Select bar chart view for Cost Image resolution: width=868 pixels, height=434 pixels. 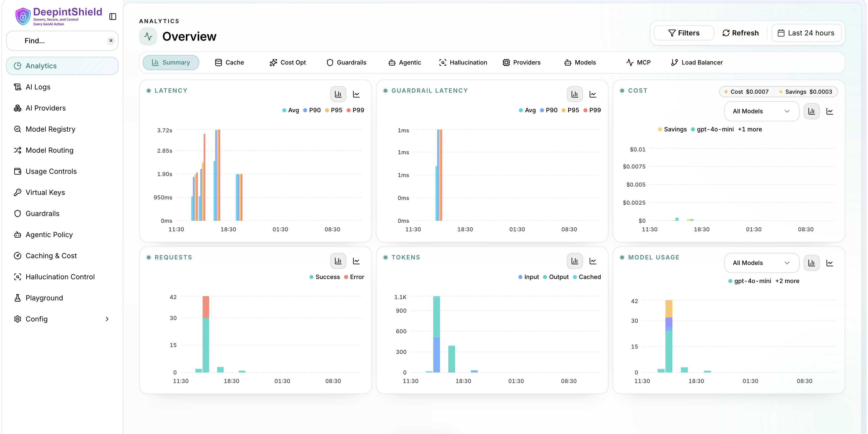811,112
